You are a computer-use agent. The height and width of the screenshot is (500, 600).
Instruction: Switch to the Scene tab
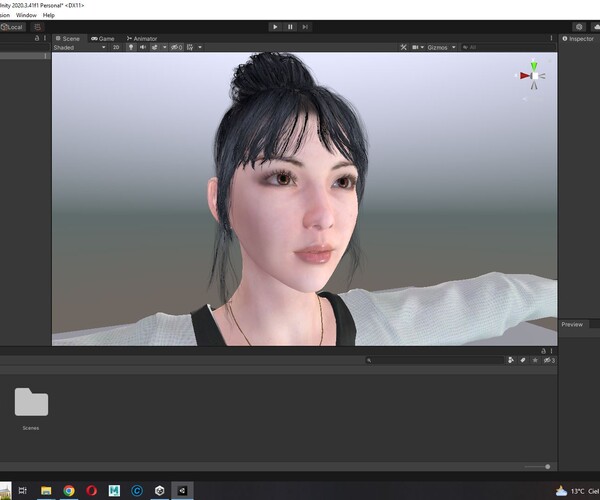68,39
